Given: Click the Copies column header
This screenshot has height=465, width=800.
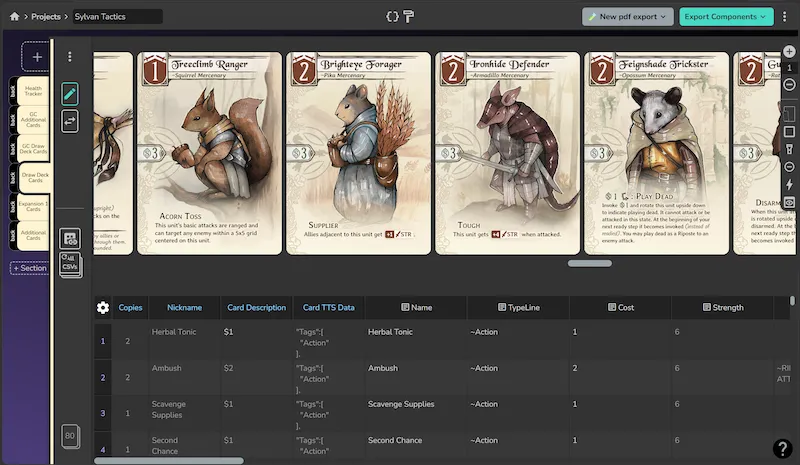Looking at the screenshot, I should (130, 307).
